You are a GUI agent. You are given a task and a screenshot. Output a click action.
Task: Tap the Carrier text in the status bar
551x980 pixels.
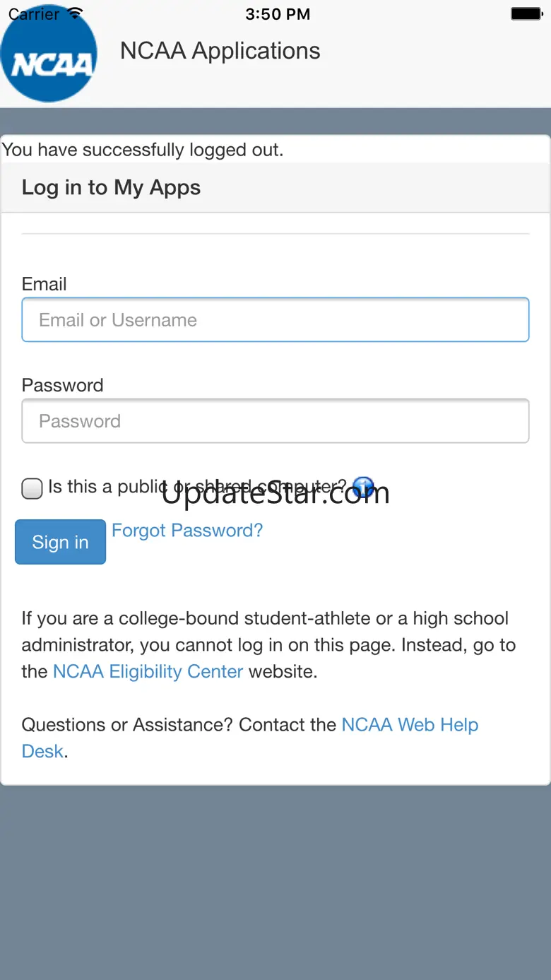coord(34,14)
